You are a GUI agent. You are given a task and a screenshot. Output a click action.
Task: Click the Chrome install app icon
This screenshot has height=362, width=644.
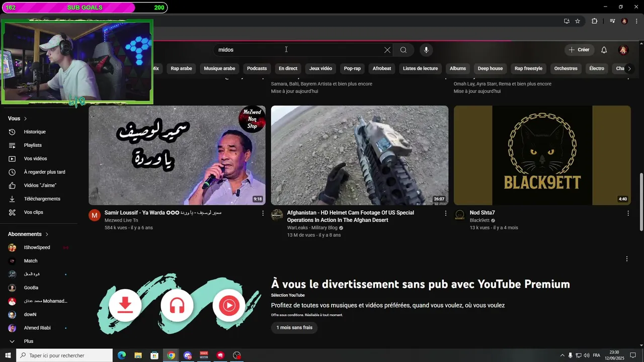coord(567,21)
